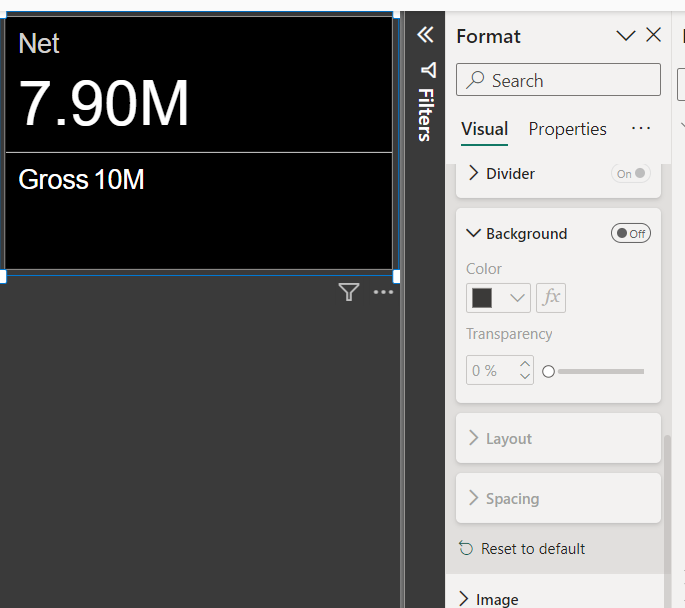The width and height of the screenshot is (685, 608).
Task: Increase transparency with the up stepper arrow
Action: tap(525, 363)
